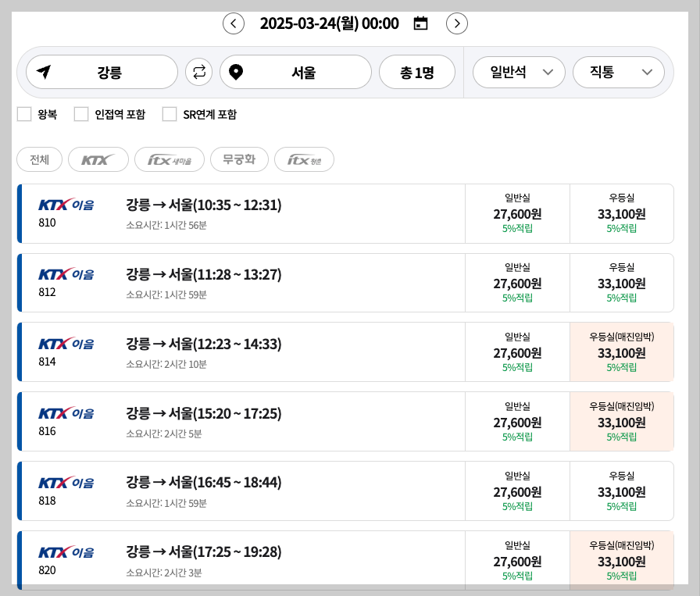This screenshot has width=700, height=596.
Task: Check the 인접역 포함 checkbox
Action: click(x=80, y=114)
